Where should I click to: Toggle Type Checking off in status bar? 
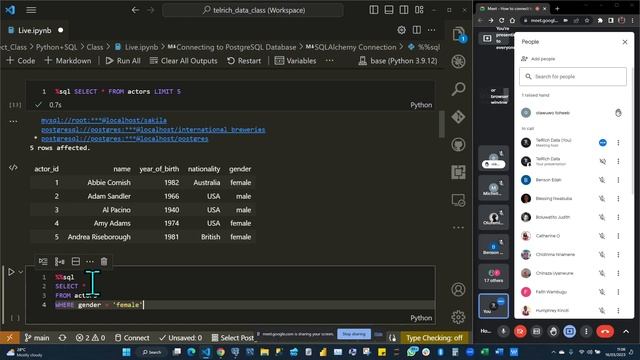(434, 338)
